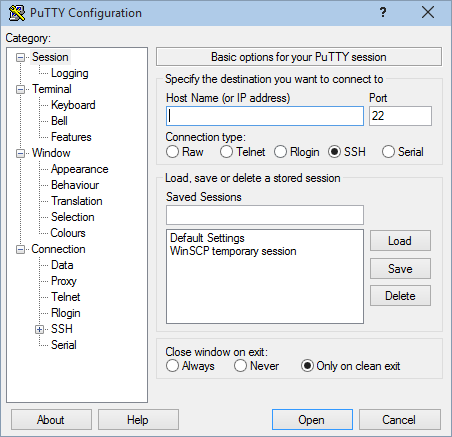This screenshot has width=452, height=437.
Task: Open the Data settings category
Action: point(62,265)
